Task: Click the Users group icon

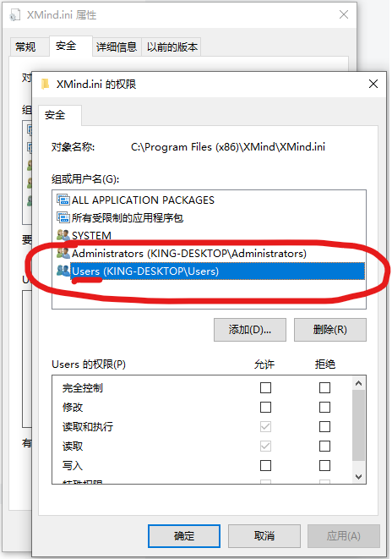Action: (63, 271)
